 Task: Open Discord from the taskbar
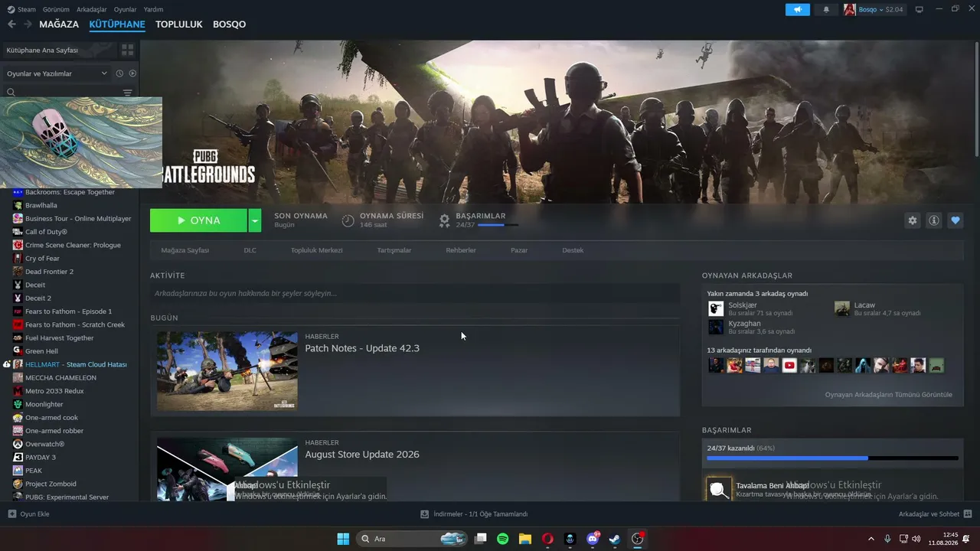coord(593,539)
